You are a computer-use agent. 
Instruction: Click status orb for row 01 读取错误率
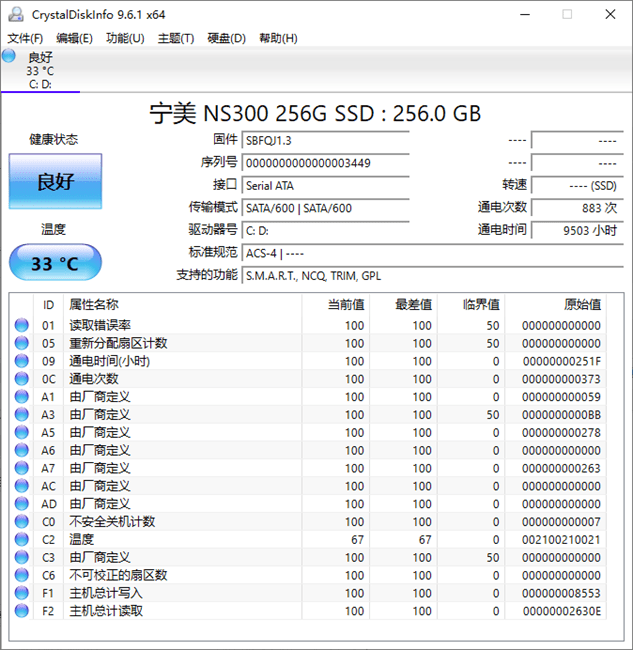[x=22, y=325]
